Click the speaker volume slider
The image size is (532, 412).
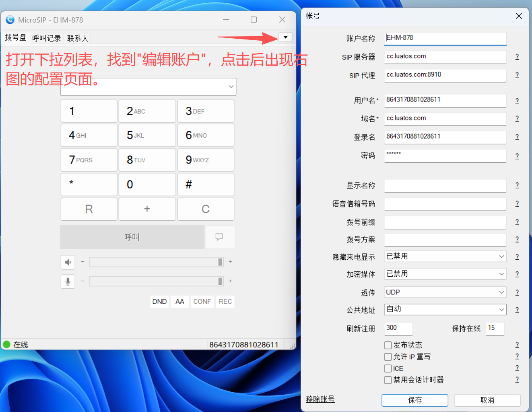click(156, 262)
